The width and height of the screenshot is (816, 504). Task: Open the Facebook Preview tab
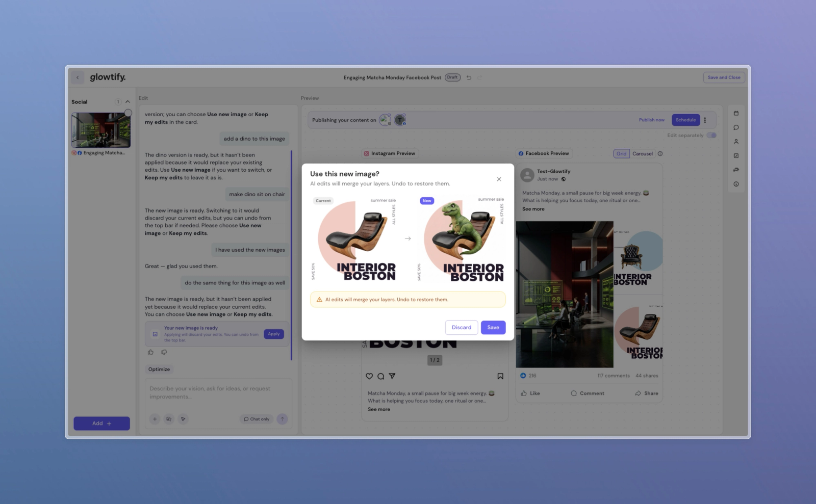click(544, 153)
